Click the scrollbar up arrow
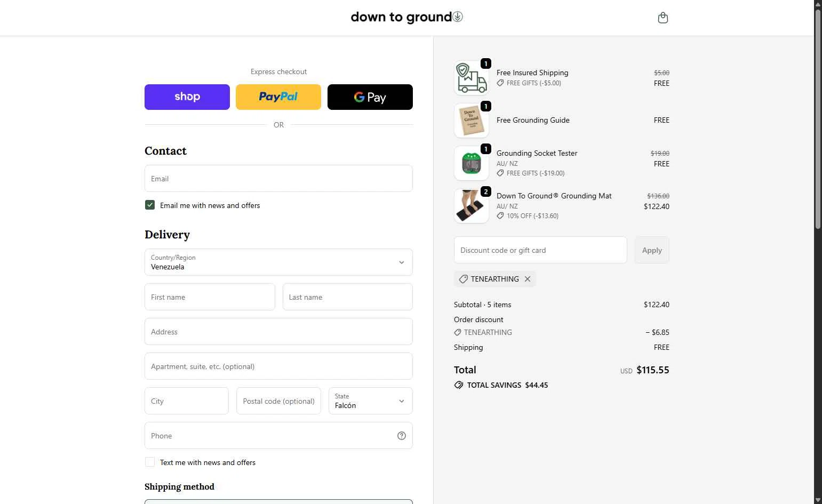This screenshot has width=822, height=504. [x=818, y=4]
